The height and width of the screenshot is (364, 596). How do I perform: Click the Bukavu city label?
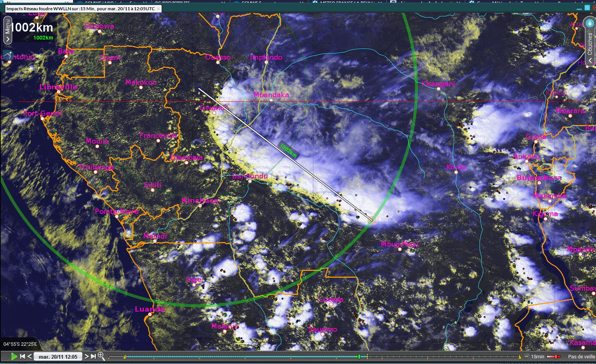coord(526,156)
